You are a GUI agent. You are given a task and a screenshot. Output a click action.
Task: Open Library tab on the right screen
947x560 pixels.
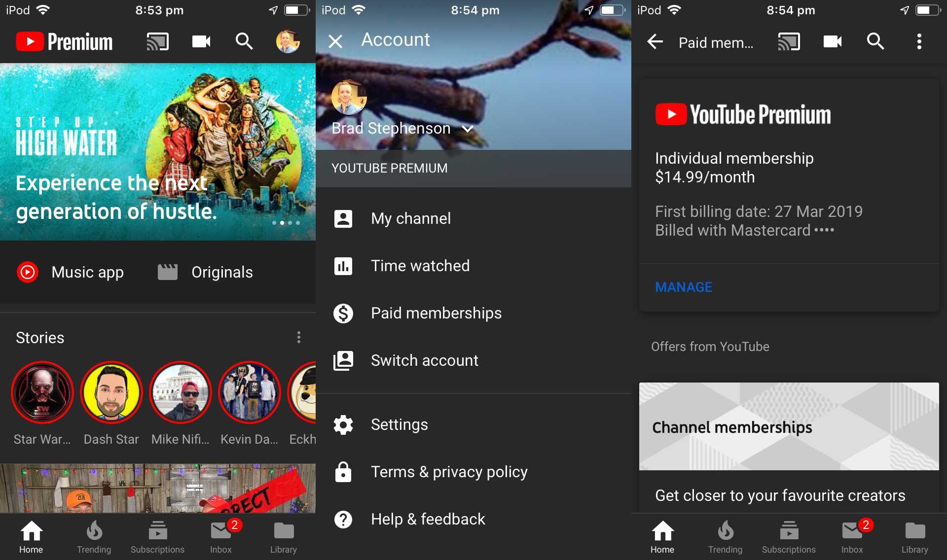(x=915, y=537)
